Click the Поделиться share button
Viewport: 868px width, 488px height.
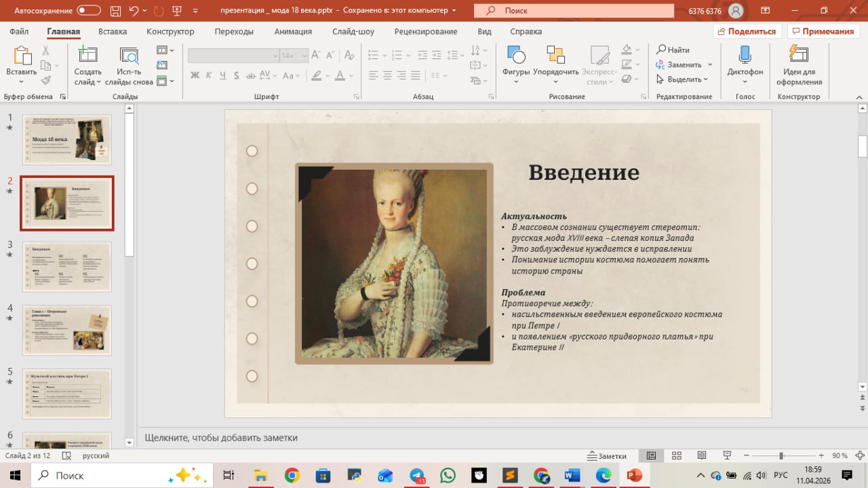pyautogui.click(x=747, y=31)
